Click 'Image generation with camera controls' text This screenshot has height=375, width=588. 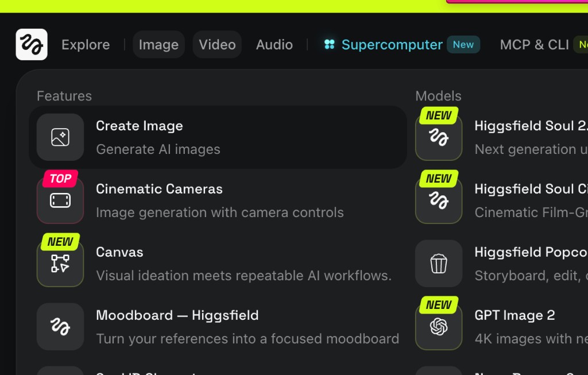click(x=220, y=212)
